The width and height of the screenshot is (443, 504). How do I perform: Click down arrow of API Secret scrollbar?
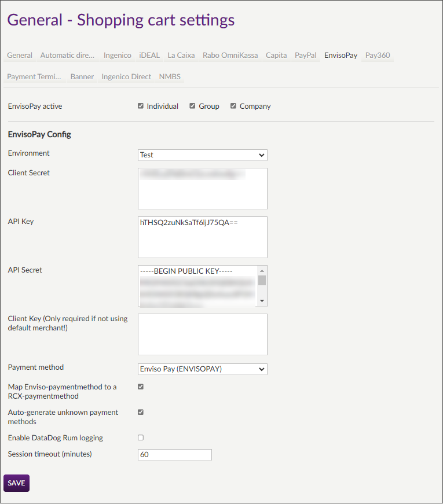point(262,301)
